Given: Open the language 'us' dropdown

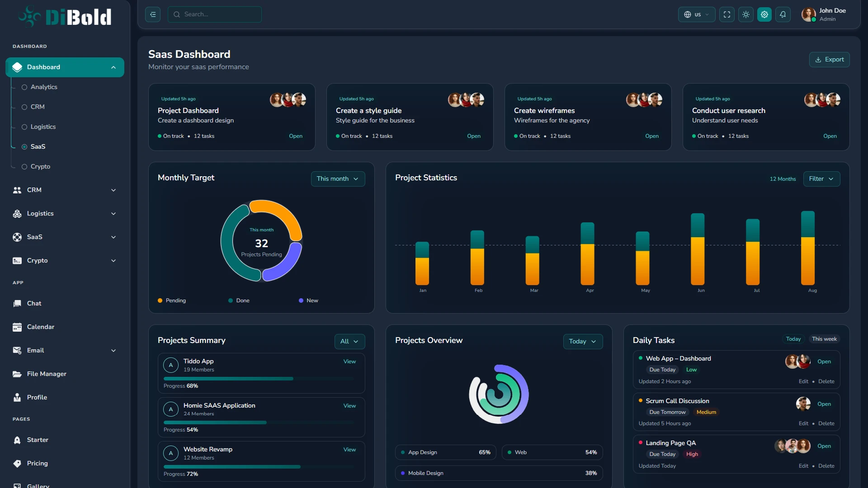Looking at the screenshot, I should tap(697, 14).
